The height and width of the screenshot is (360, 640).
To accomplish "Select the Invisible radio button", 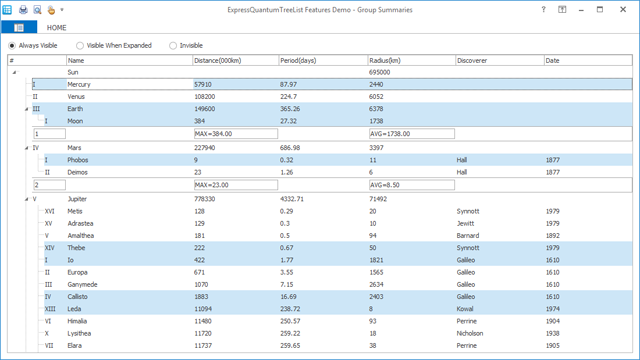I will tap(186, 45).
